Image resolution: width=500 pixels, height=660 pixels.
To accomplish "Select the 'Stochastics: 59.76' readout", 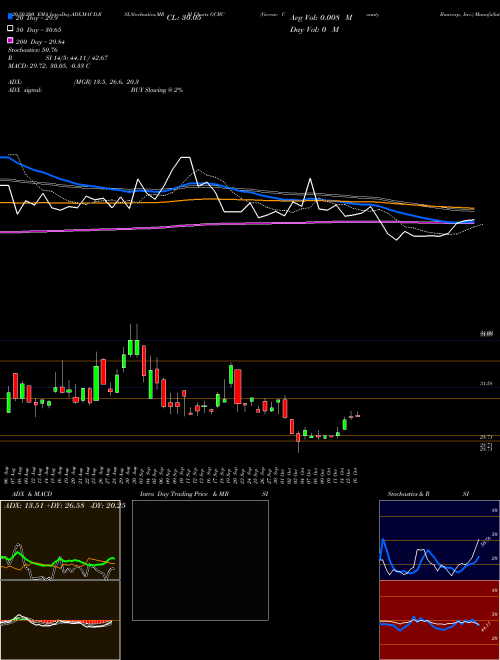I will point(33,50).
